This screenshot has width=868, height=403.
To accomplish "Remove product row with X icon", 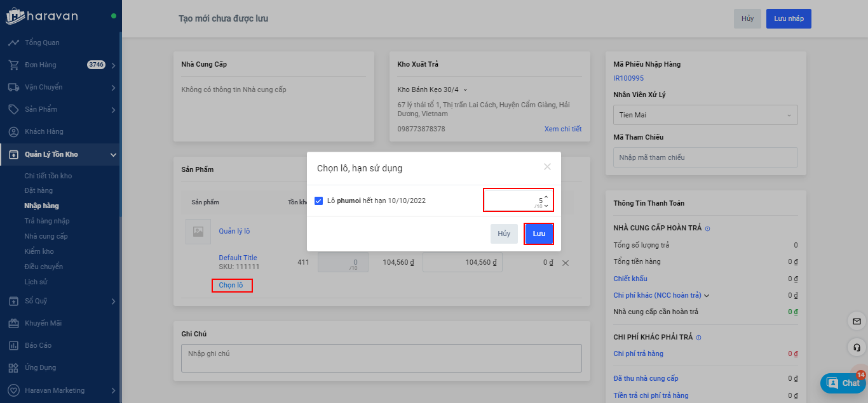I will point(566,263).
